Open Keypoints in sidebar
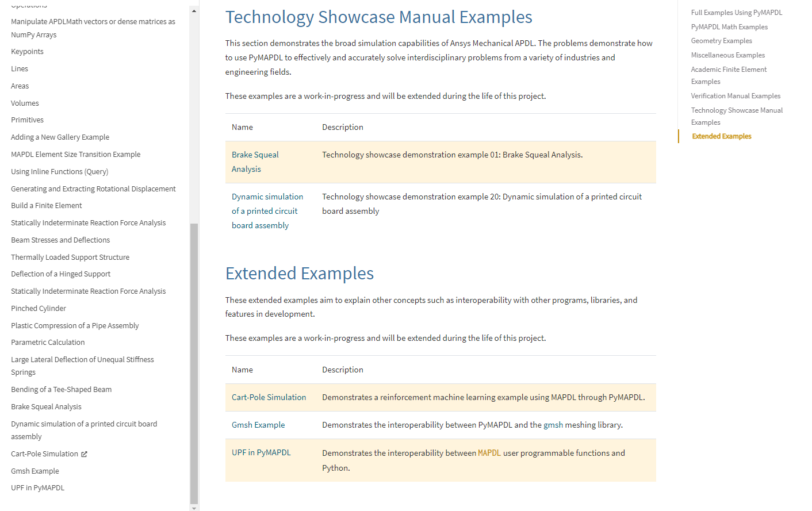The width and height of the screenshot is (812, 511). tap(27, 52)
